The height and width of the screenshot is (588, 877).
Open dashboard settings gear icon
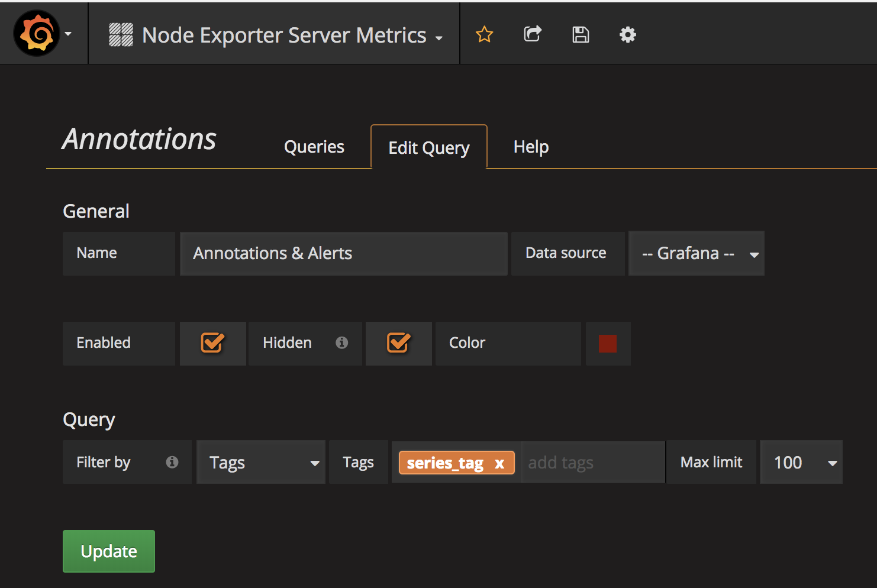627,34
